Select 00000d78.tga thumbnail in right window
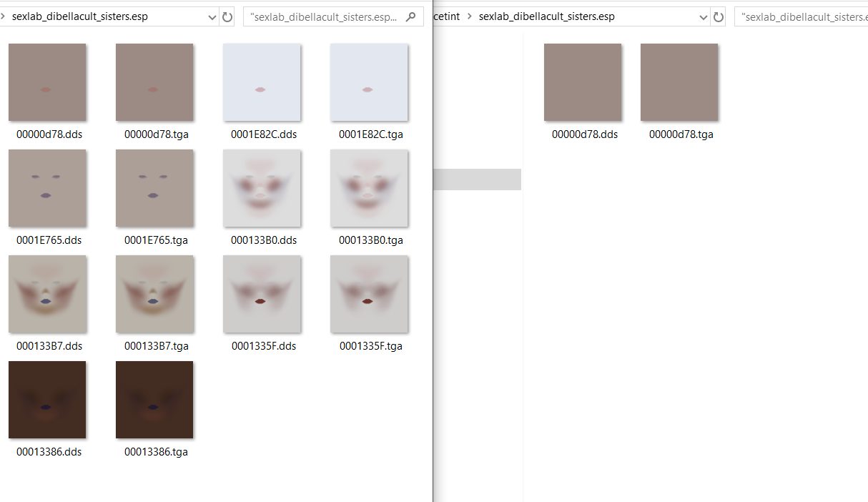The height and width of the screenshot is (502, 868). (x=679, y=82)
